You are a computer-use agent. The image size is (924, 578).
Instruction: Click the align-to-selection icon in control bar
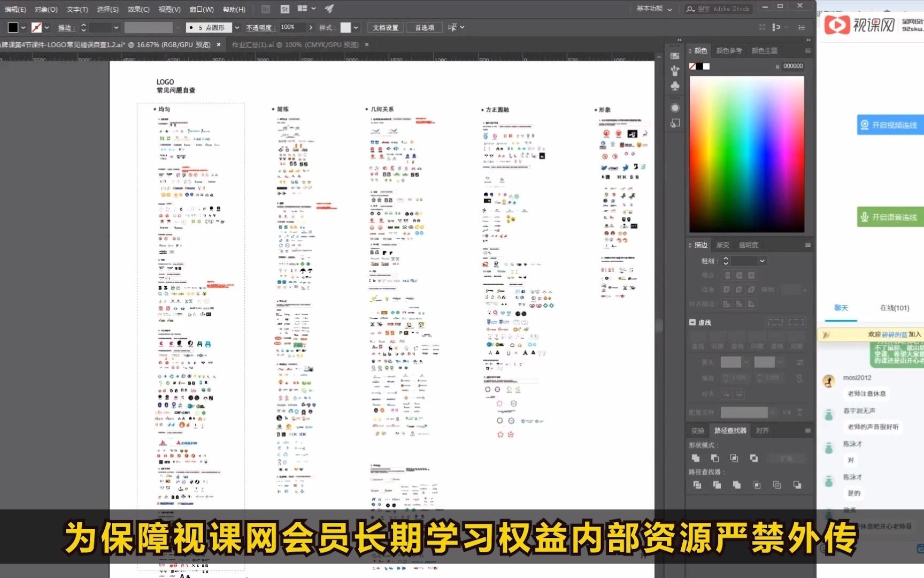click(452, 27)
